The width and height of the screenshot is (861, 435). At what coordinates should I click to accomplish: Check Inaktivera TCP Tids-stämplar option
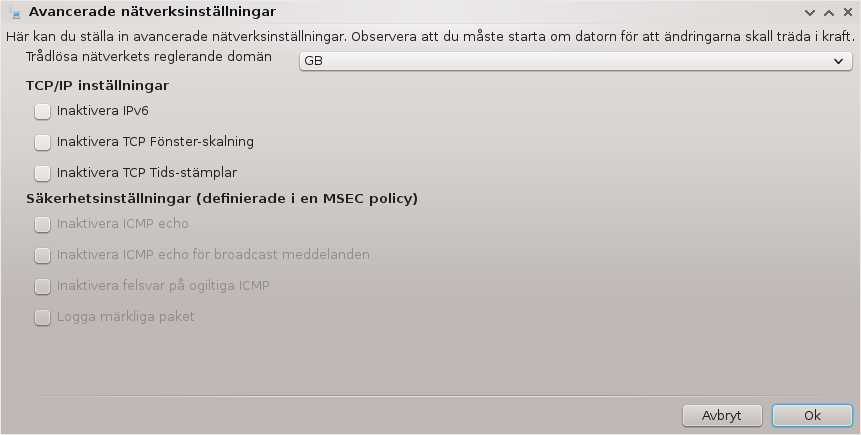(x=42, y=172)
